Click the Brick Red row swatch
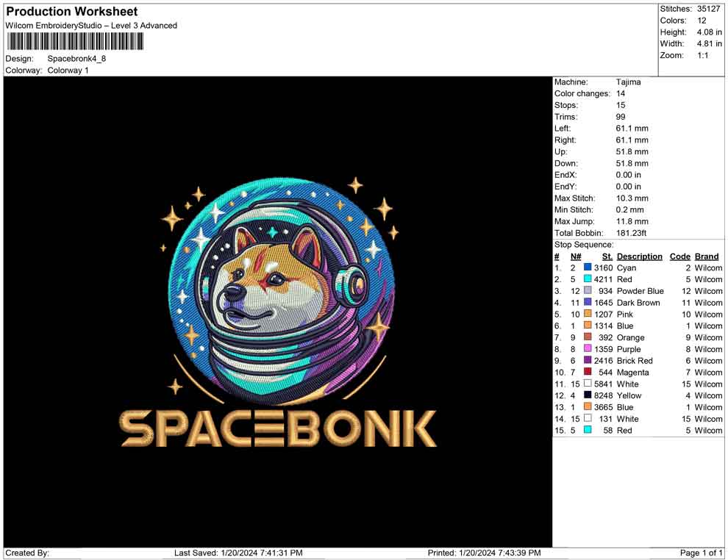 point(588,361)
